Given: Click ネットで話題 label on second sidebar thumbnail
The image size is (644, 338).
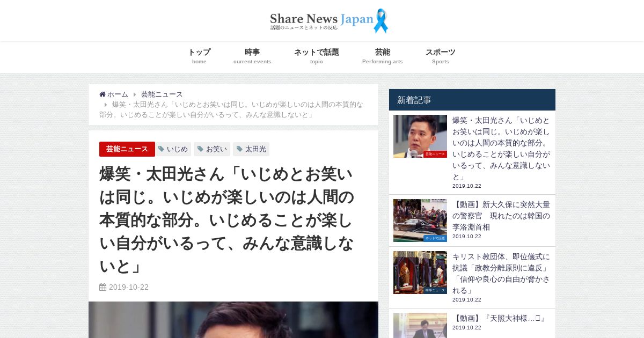Looking at the screenshot, I should click(435, 238).
